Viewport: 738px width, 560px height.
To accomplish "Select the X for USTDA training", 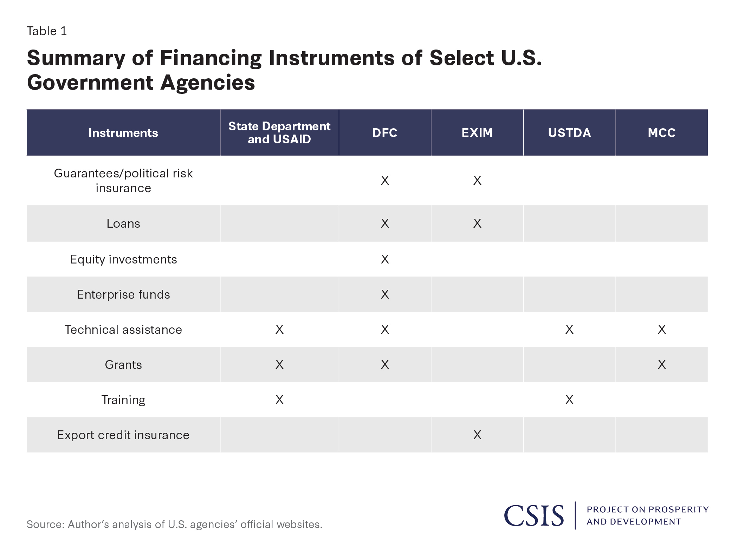I will 569,400.
